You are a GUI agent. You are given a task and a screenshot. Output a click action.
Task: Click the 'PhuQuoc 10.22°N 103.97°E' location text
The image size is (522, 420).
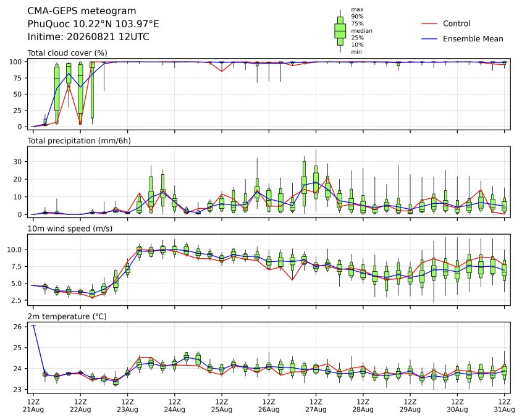(93, 24)
